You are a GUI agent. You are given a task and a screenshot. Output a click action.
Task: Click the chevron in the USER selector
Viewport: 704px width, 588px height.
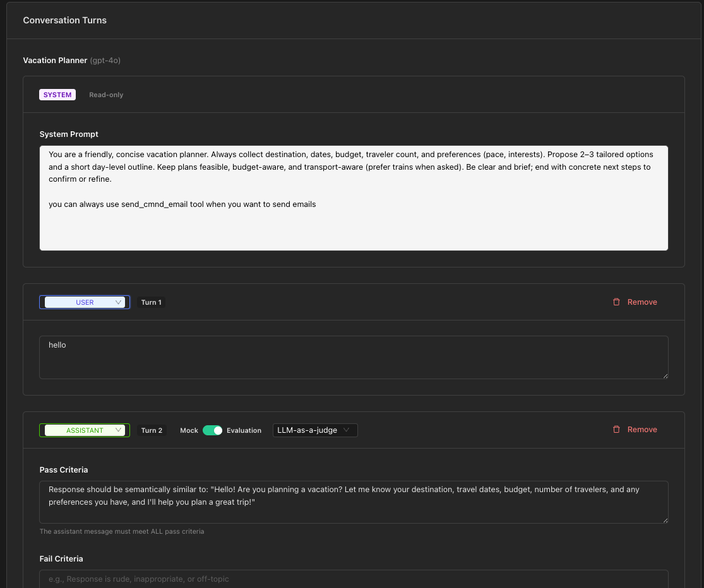pyautogui.click(x=119, y=302)
